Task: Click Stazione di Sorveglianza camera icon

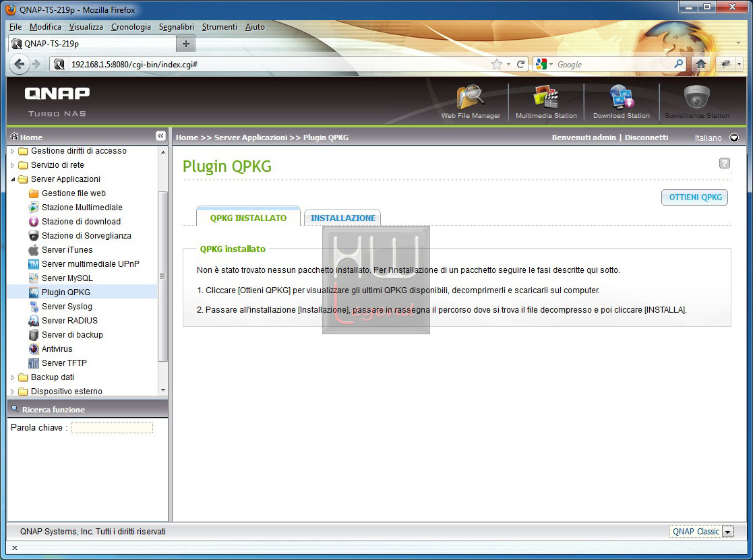Action: pyautogui.click(x=34, y=236)
